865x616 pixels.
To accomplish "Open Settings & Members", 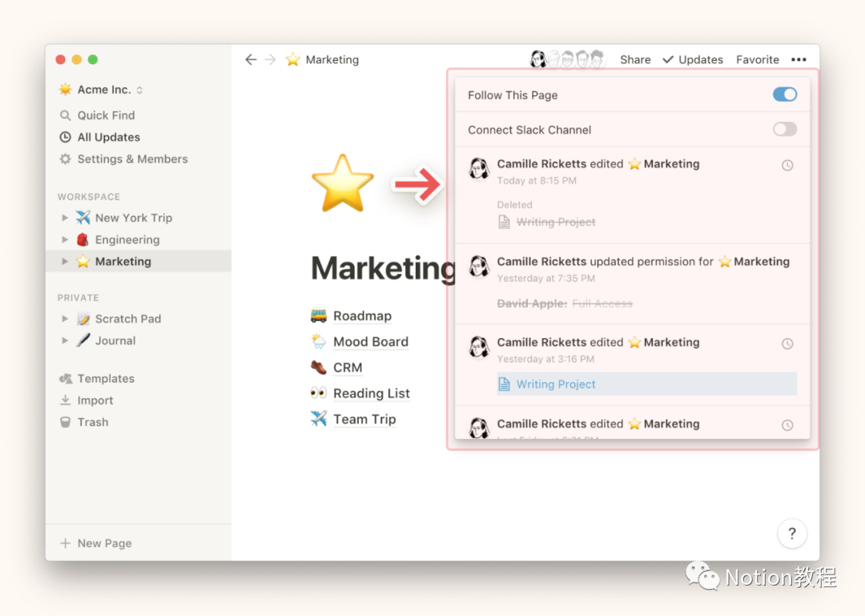I will click(132, 159).
